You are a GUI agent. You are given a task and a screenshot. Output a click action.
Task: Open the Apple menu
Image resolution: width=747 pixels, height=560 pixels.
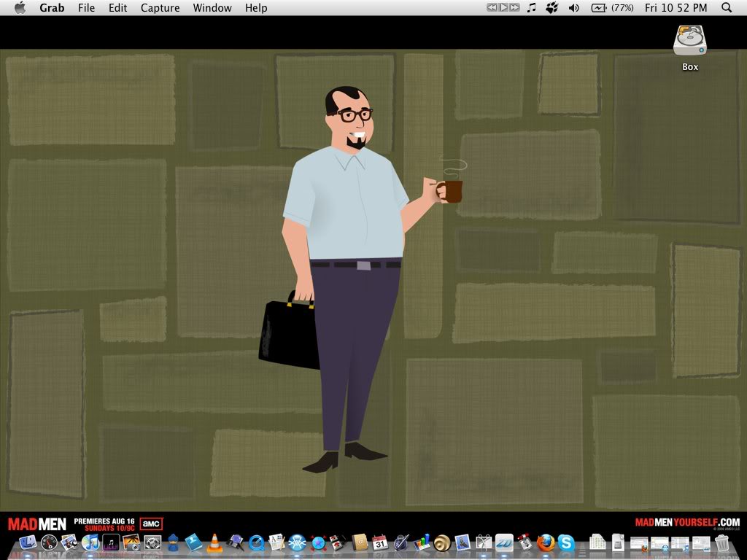pos(20,7)
